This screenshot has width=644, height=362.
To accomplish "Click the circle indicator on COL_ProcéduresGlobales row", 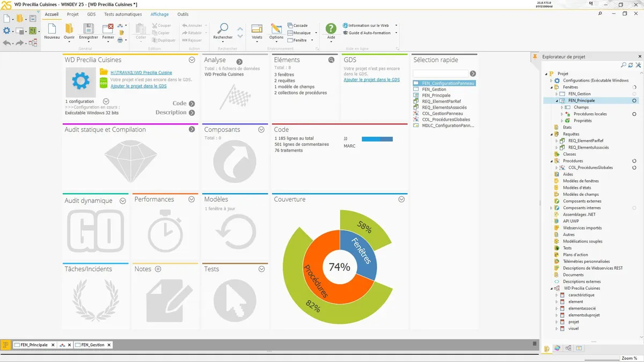I will (x=634, y=168).
